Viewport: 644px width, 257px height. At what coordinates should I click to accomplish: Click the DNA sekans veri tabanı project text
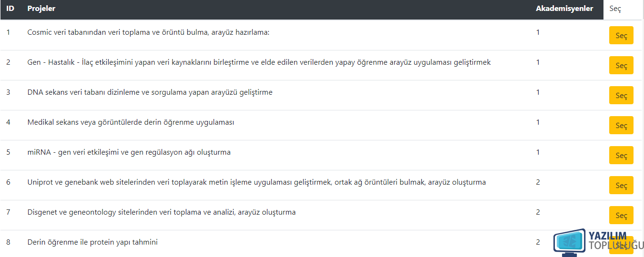(150, 92)
